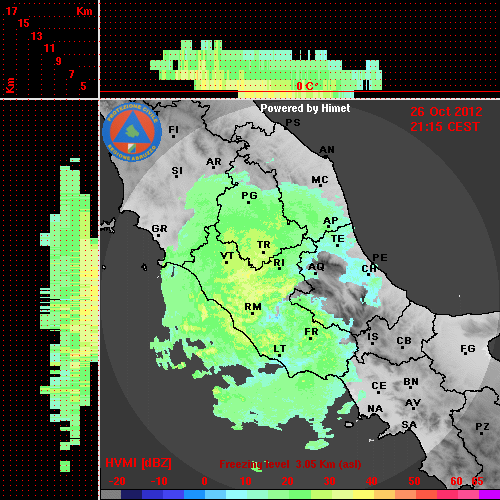This screenshot has width=500, height=500.
Task: Click the CB city label
Action: [x=404, y=341]
